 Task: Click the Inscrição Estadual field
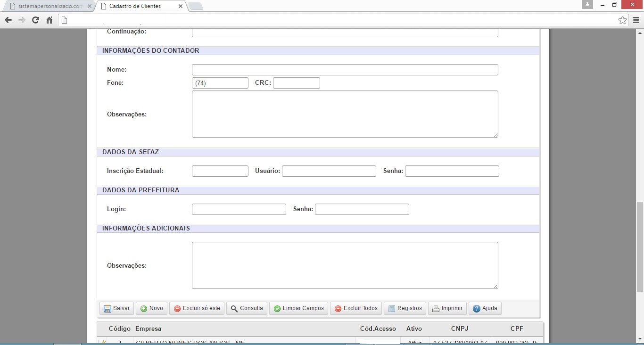click(220, 171)
